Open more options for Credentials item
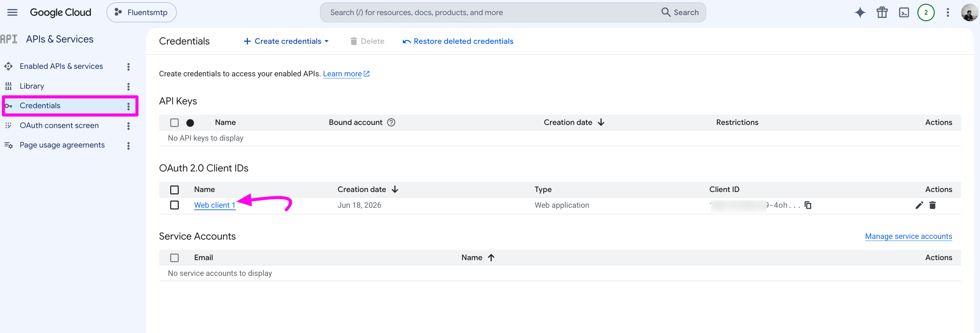The height and width of the screenshot is (333, 980). pyautogui.click(x=129, y=106)
